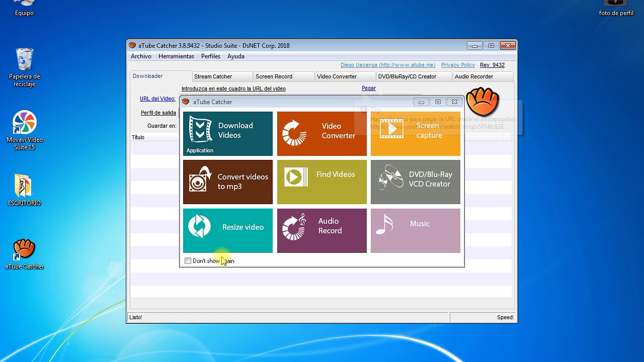Switch to the Screen Record tab

pos(284,76)
